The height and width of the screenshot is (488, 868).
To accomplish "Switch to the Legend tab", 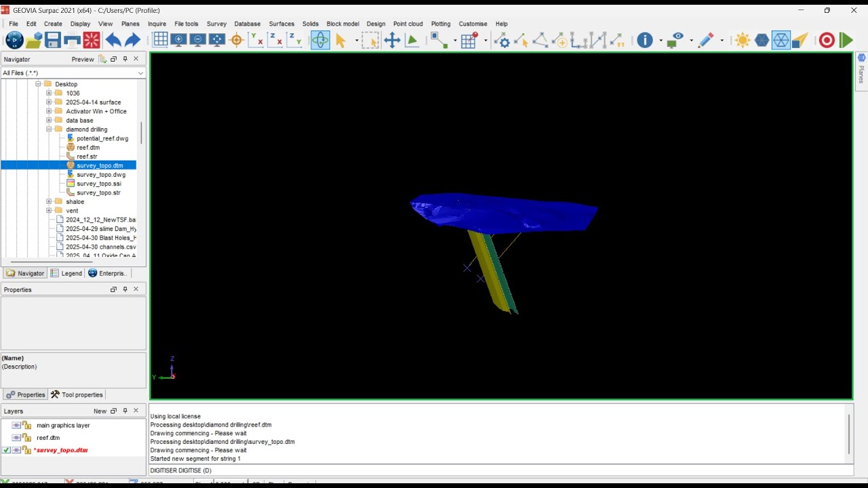I will (66, 273).
